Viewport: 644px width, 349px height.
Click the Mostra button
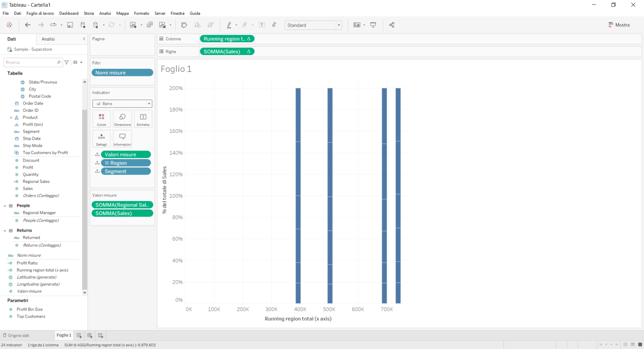[619, 25]
